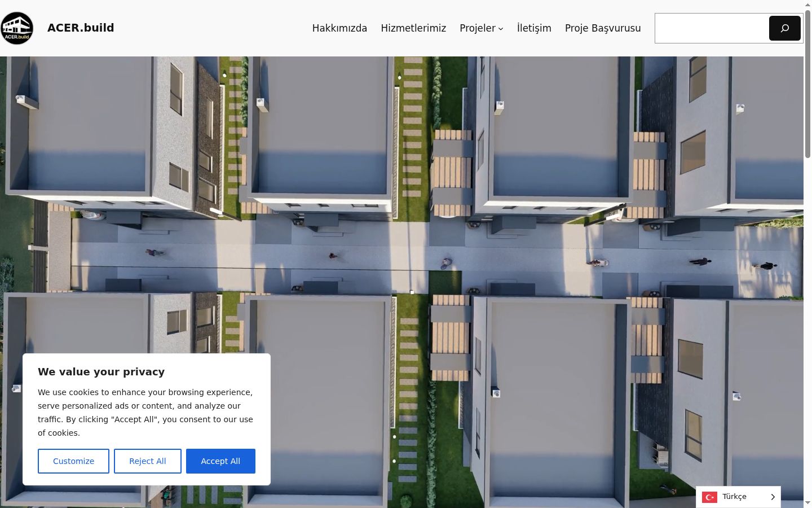This screenshot has height=508, width=812.
Task: Open Proje Başvurusu in the navigation
Action: pos(603,28)
